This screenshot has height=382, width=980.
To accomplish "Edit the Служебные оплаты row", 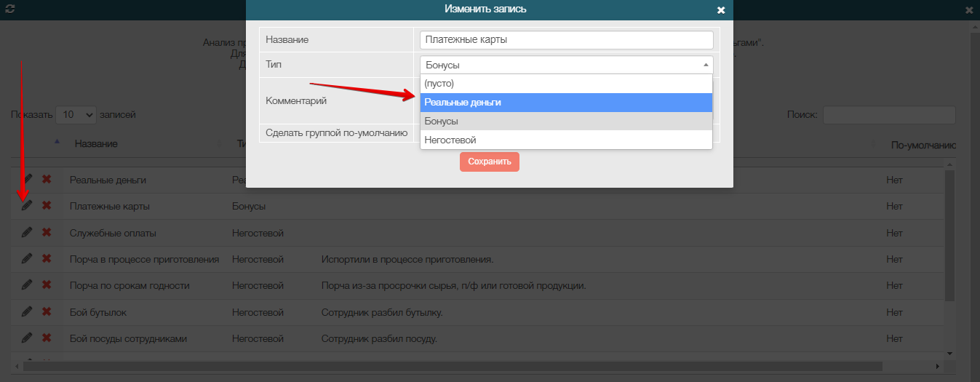I will pos(27,232).
